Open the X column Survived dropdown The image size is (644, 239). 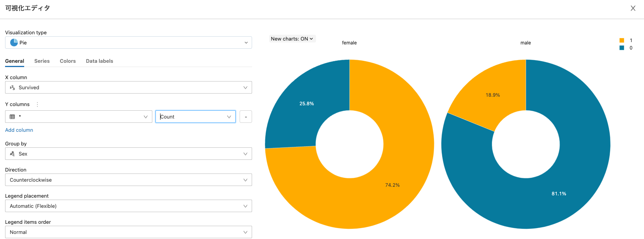click(129, 87)
